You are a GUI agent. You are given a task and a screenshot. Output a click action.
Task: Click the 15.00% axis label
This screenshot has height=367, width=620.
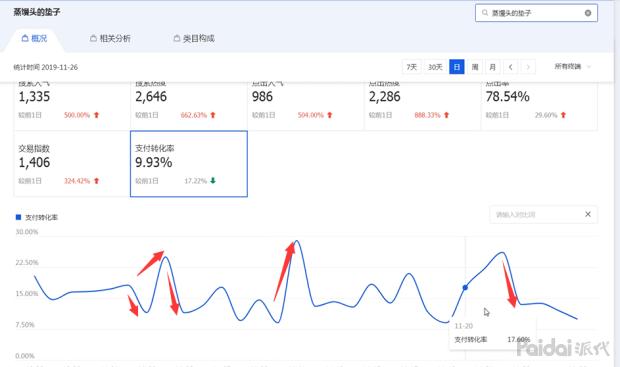(x=27, y=293)
